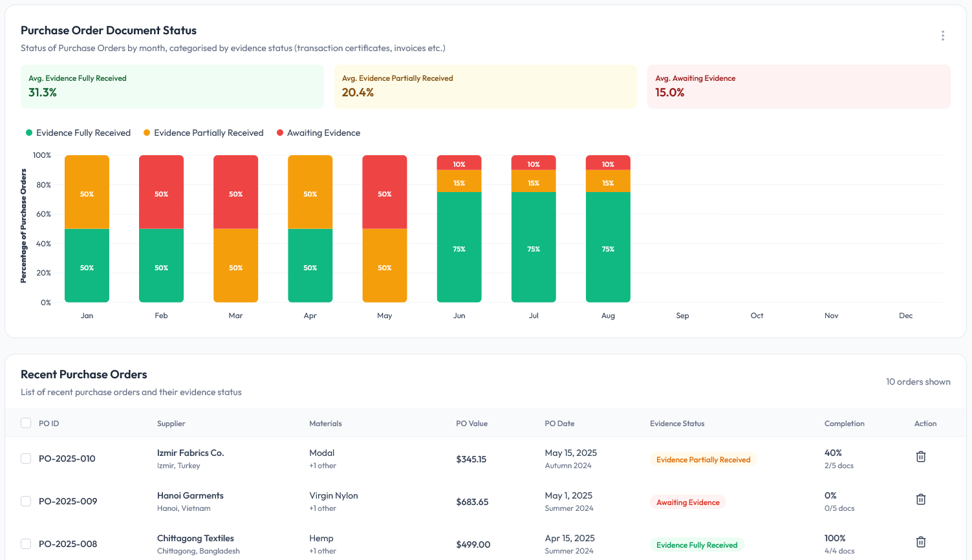Check the box for PO-2025-010
972x560 pixels.
(26, 458)
